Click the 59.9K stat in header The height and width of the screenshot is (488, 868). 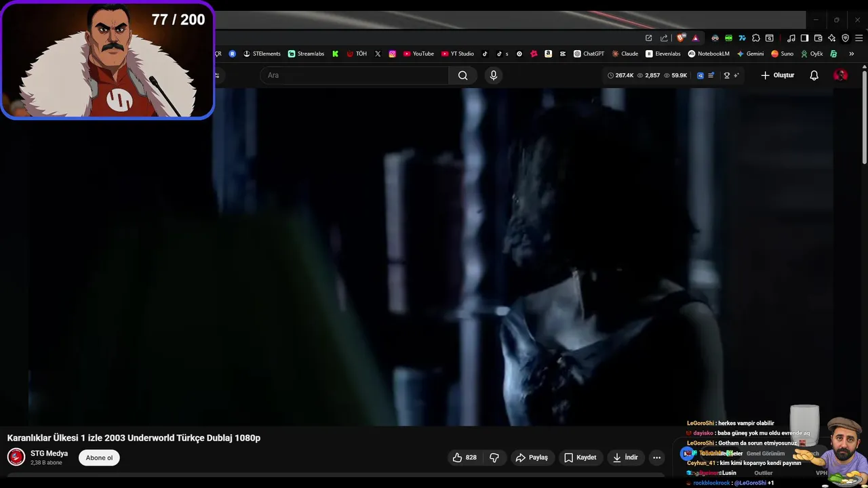(x=675, y=75)
